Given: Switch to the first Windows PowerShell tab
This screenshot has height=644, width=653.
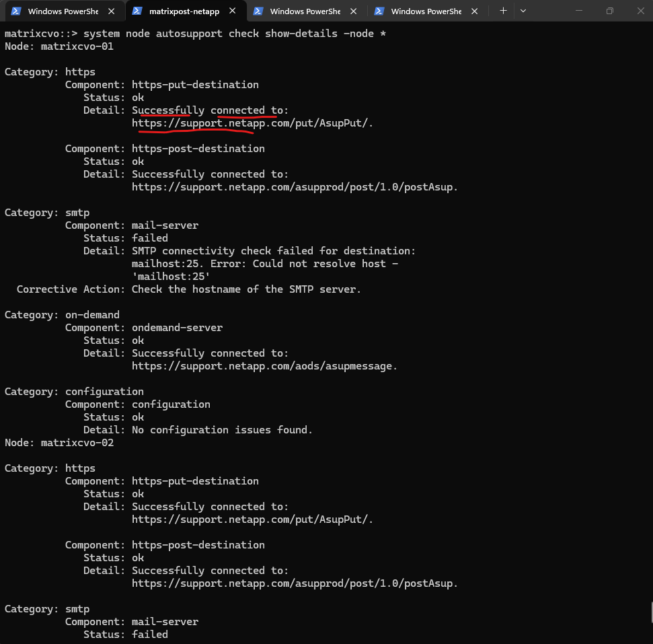Looking at the screenshot, I should (63, 11).
